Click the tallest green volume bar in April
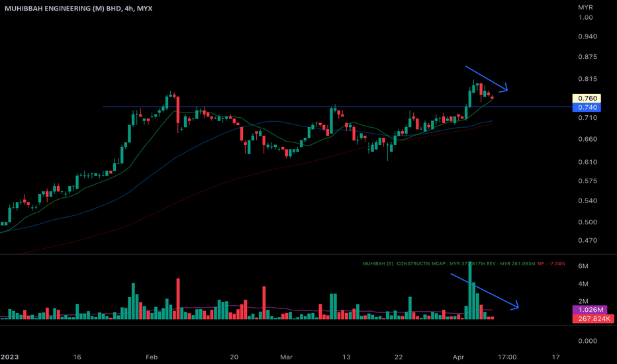This screenshot has width=617, height=364. (x=470, y=291)
